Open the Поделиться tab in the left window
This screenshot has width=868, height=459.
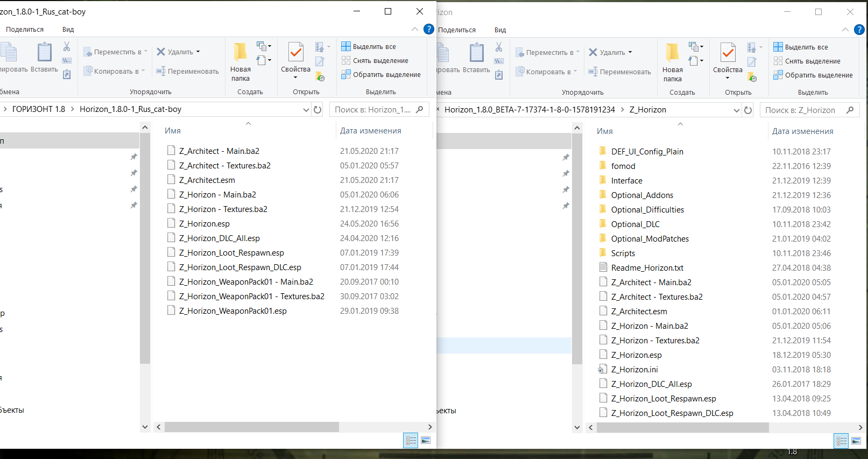tap(25, 30)
